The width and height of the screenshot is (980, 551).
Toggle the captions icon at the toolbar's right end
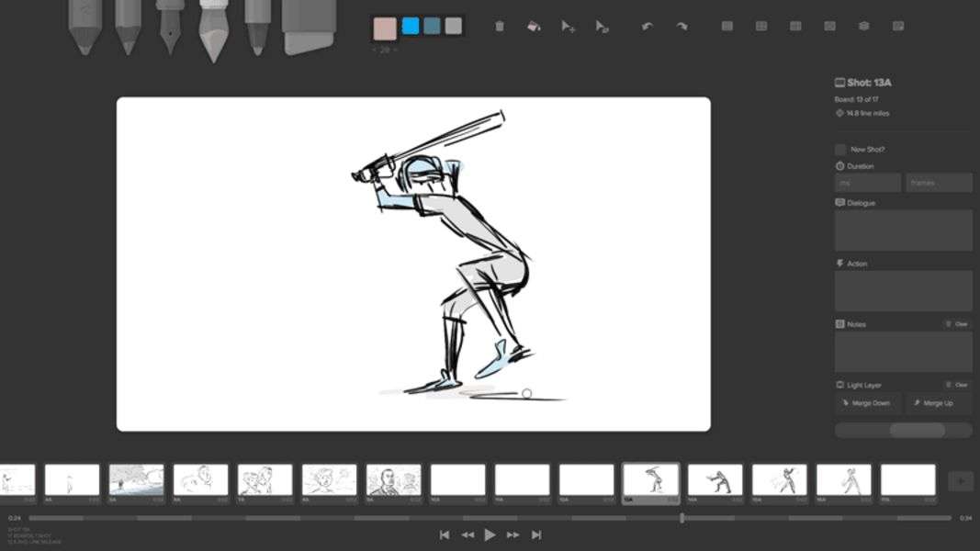(898, 27)
